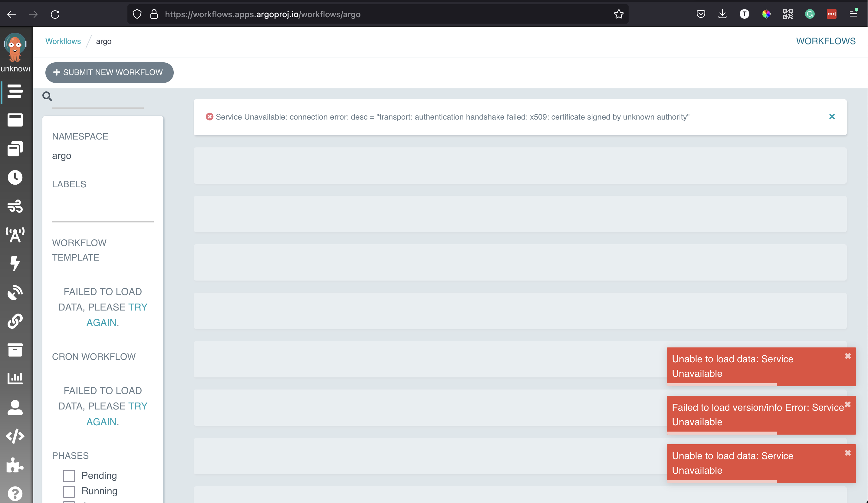Check the Running phase filter

(69, 491)
